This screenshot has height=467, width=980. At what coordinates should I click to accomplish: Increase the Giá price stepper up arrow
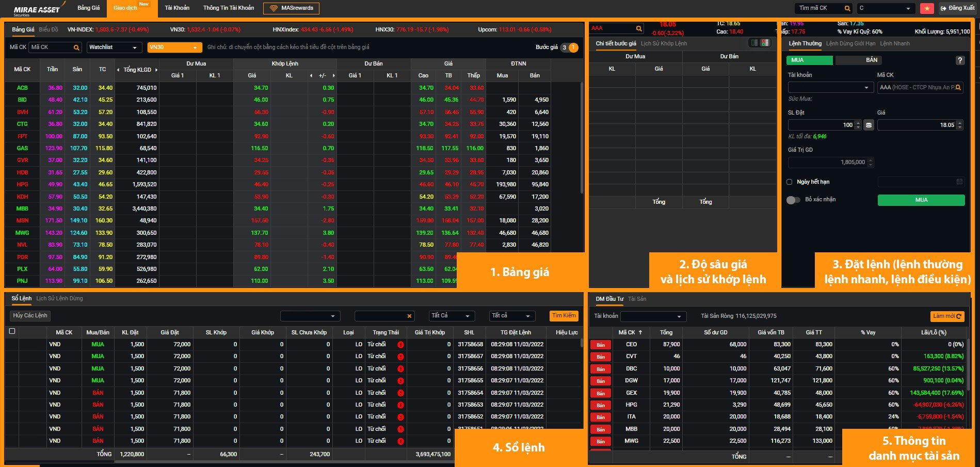959,123
